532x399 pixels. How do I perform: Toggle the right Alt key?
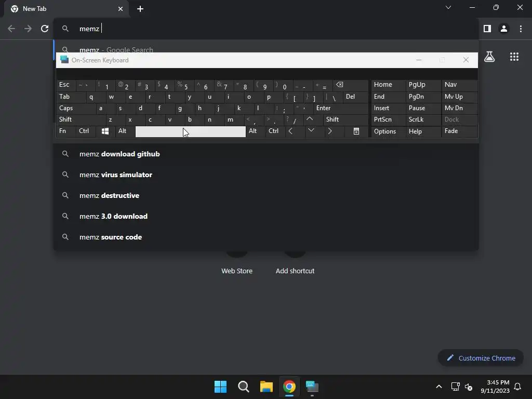point(255,131)
